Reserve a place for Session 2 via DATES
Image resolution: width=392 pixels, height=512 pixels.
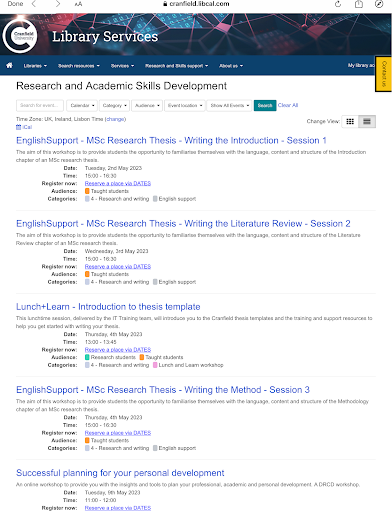coord(118,266)
